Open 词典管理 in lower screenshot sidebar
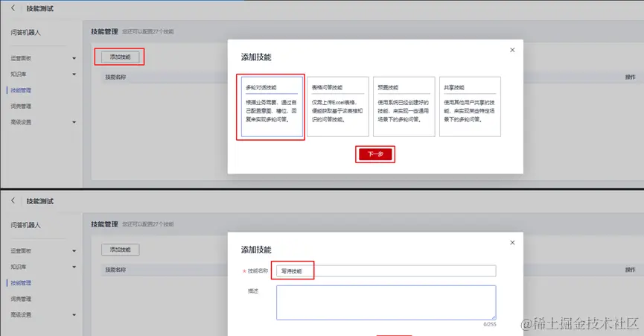Screen dimensions: 644x336 point(21,299)
